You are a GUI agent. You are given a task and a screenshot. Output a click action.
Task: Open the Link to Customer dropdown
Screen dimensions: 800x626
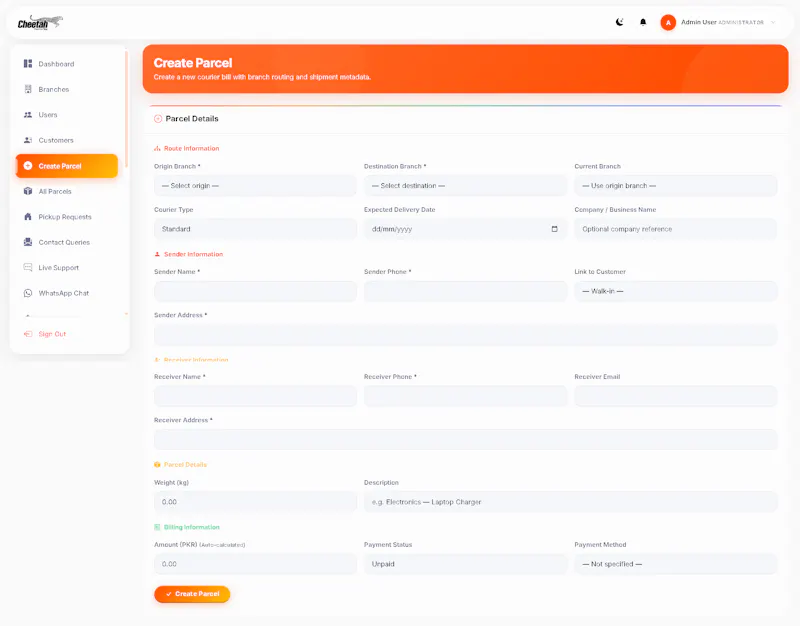coord(676,291)
